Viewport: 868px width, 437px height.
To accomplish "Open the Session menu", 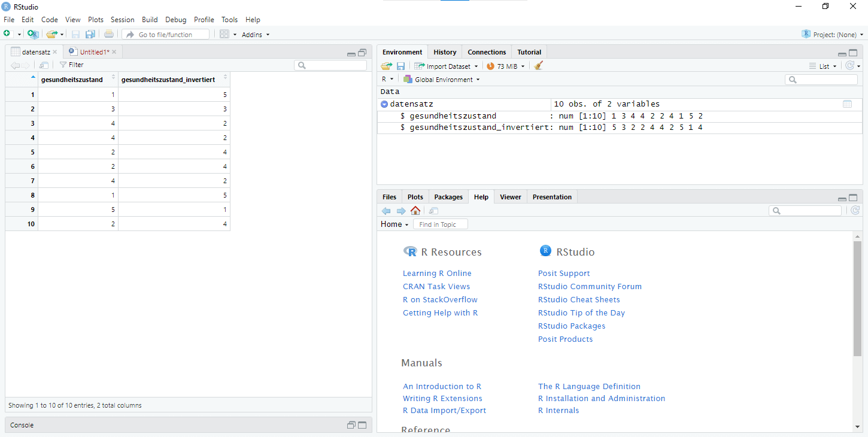I will (x=122, y=20).
